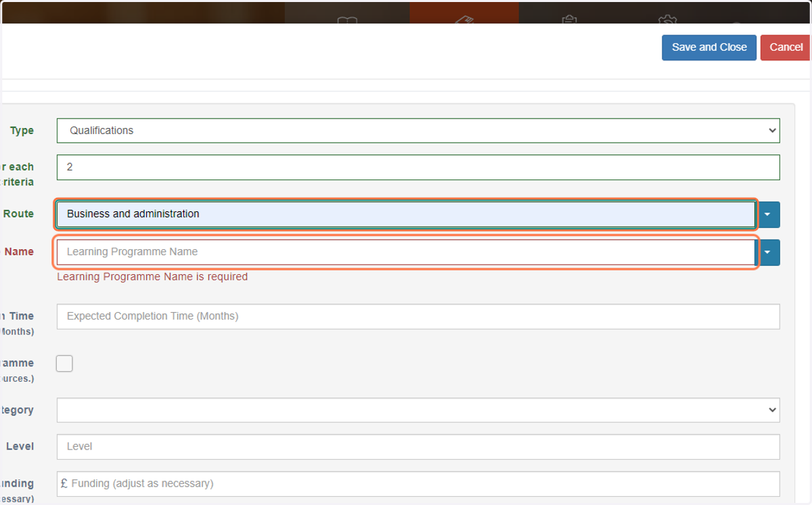This screenshot has width=812, height=505.
Task: Select the Business and administration route field
Action: tap(406, 214)
